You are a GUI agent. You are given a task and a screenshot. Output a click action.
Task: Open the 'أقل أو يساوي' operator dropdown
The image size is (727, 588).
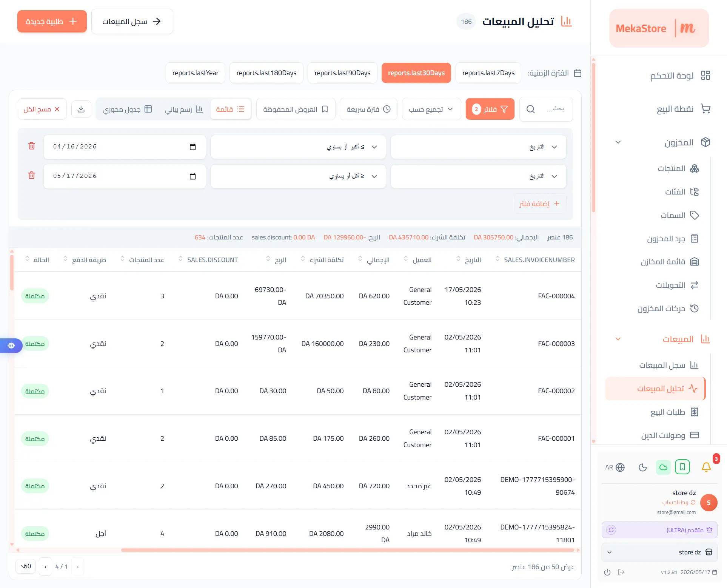(298, 176)
